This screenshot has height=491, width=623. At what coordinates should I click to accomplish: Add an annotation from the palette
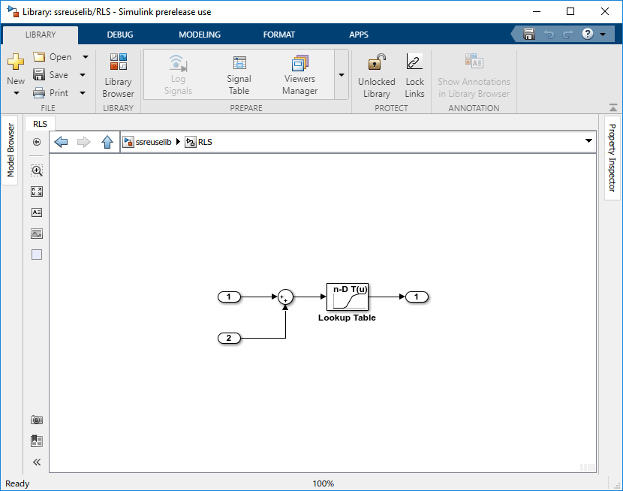point(37,213)
